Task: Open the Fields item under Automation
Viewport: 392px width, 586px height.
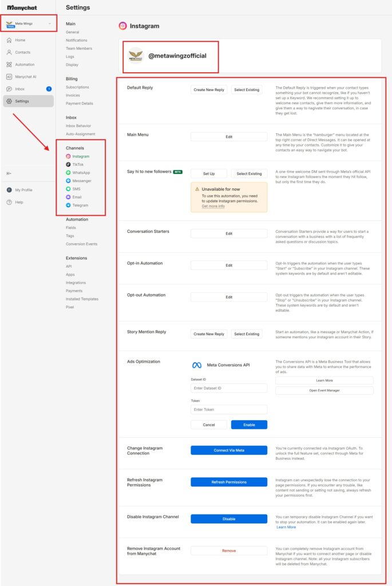Action: click(70, 228)
